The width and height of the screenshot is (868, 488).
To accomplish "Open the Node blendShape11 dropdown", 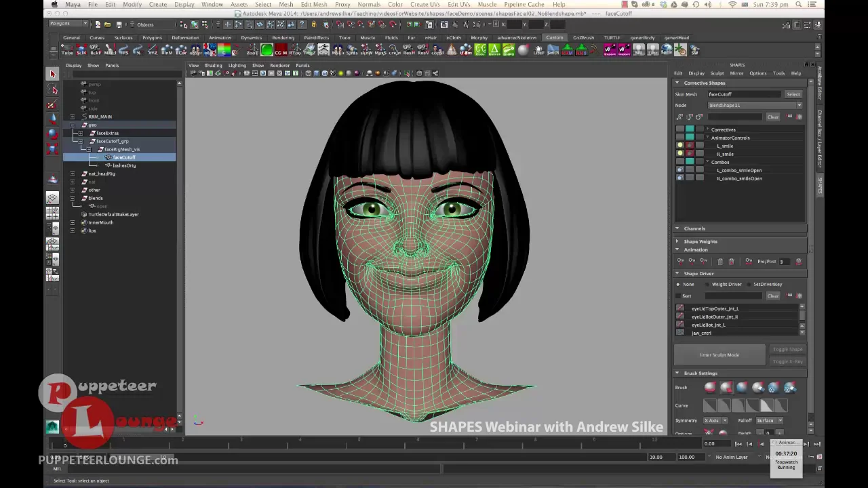I will point(755,105).
